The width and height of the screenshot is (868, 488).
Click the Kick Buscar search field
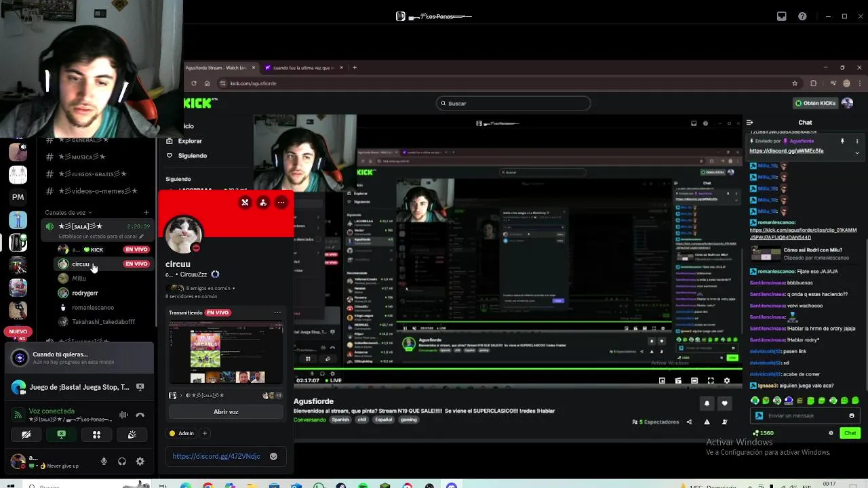(x=513, y=104)
